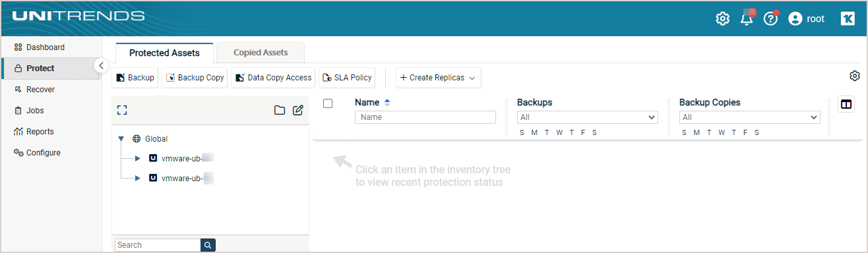Click the Backup toolbar button
This screenshot has width=868, height=253.
(135, 78)
